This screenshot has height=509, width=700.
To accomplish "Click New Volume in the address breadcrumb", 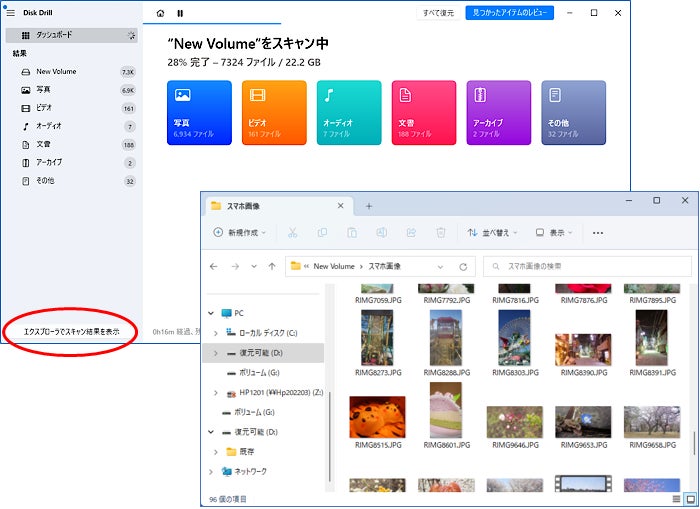I will 334,266.
